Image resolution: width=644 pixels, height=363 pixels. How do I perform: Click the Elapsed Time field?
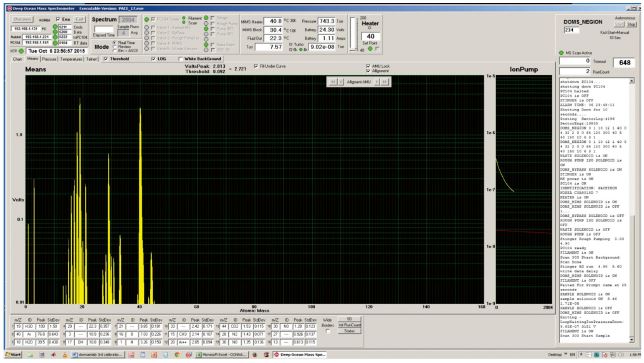(104, 30)
